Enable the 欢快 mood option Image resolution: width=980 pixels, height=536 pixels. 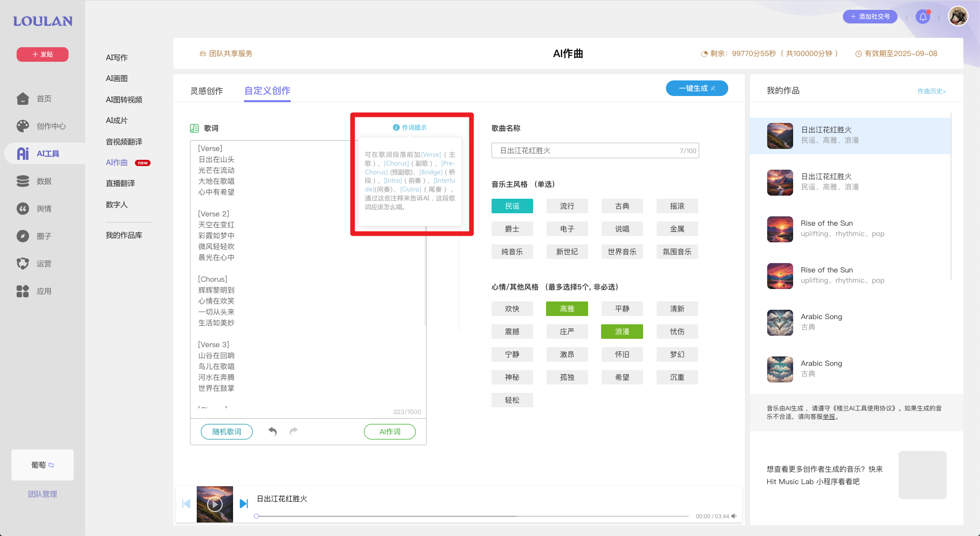512,308
